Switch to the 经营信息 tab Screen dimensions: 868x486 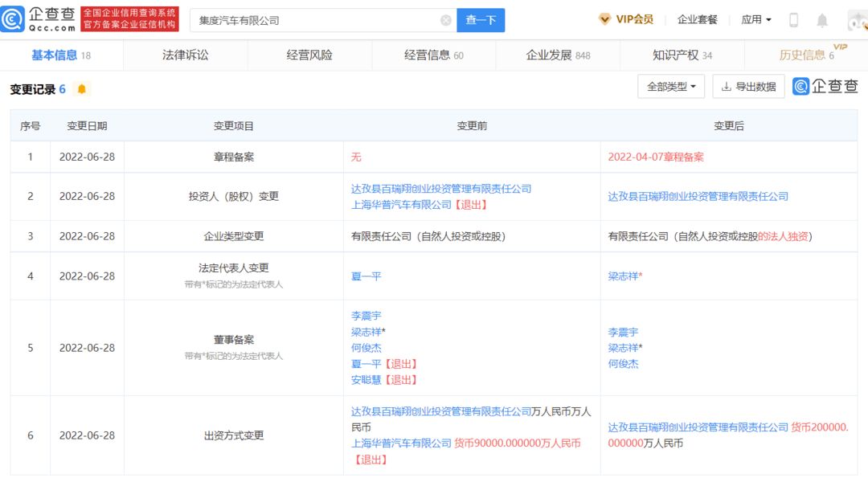(433, 55)
